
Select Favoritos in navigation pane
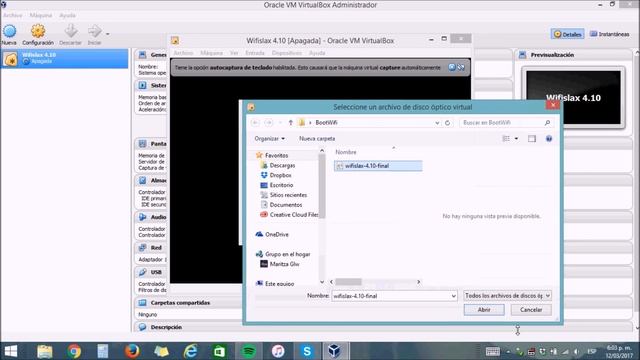tap(276, 156)
